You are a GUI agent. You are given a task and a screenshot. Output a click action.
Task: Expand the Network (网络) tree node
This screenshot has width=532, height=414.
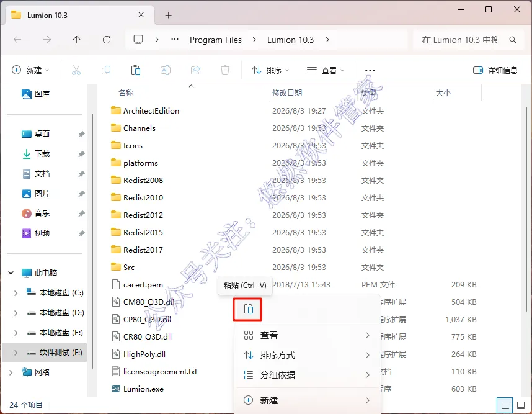tap(11, 372)
